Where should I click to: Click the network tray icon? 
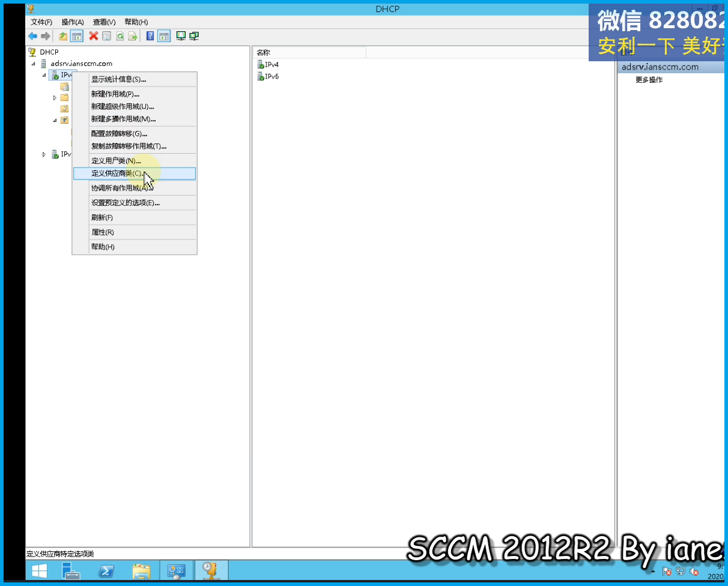(681, 572)
